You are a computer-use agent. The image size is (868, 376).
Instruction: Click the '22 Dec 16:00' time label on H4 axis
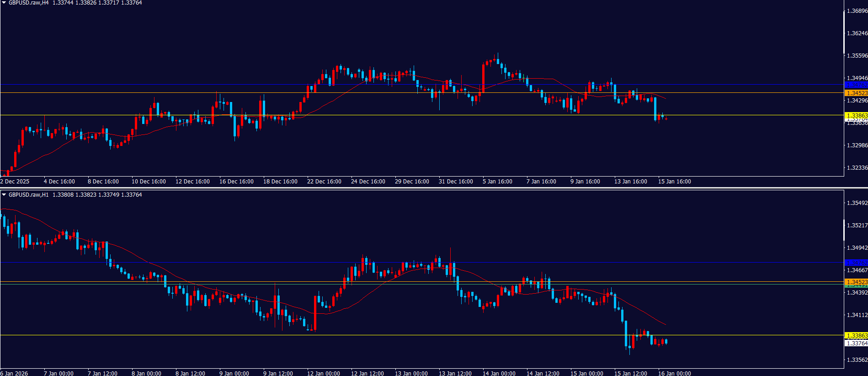point(324,182)
